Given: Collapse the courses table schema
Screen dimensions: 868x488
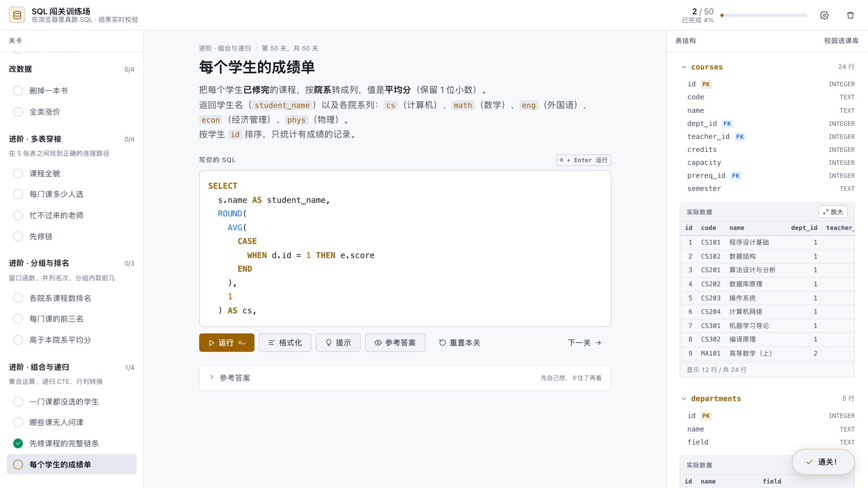Looking at the screenshot, I should 684,67.
